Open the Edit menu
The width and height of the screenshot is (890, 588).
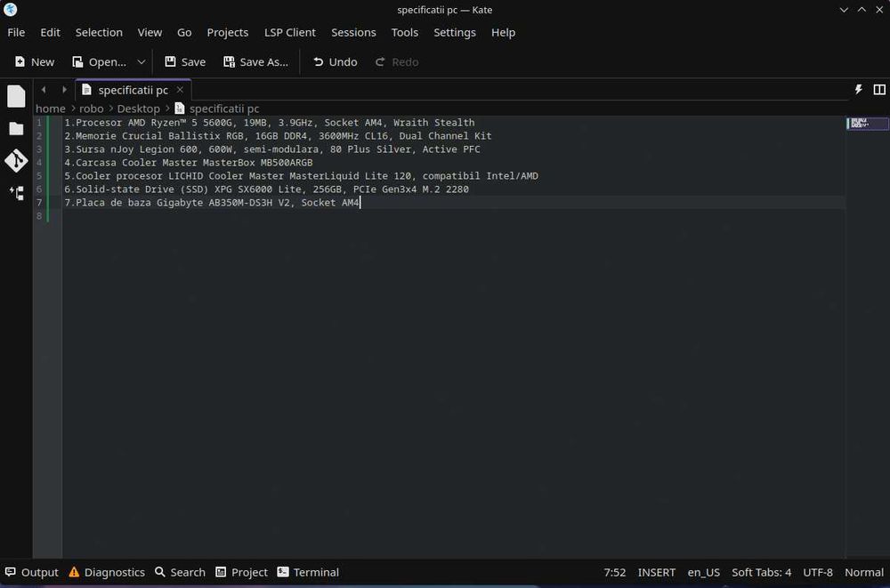[x=50, y=32]
